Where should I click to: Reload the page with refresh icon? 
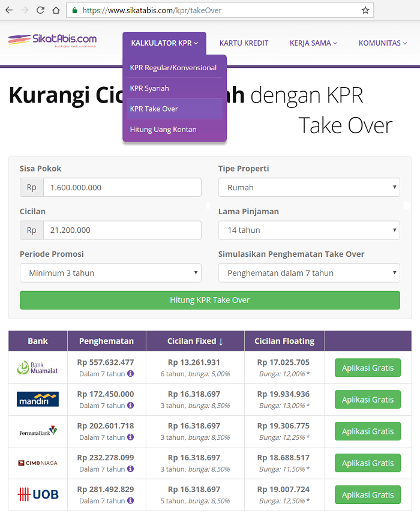40,10
